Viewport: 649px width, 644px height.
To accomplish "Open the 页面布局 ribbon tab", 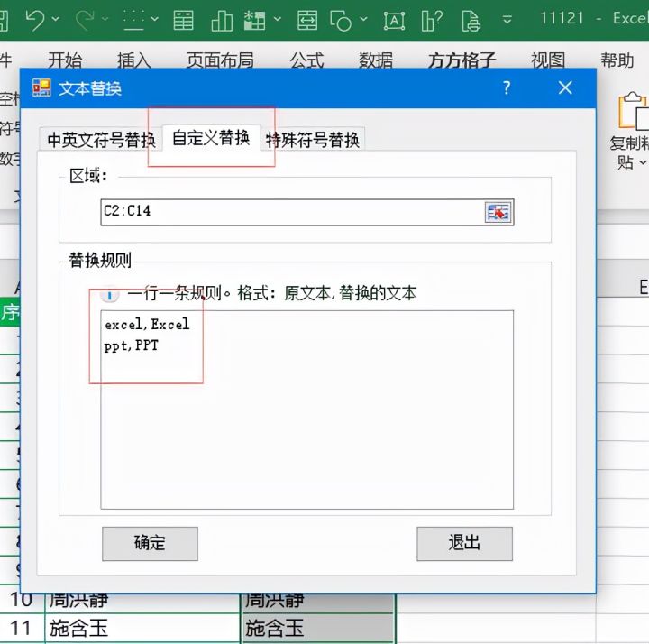I will click(x=220, y=60).
